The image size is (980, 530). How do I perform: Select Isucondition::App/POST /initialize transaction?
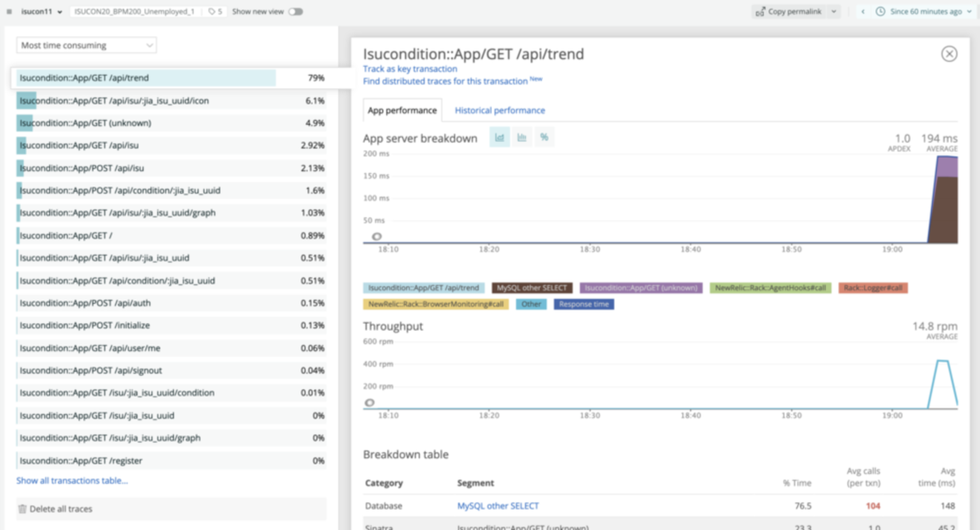tap(171, 325)
